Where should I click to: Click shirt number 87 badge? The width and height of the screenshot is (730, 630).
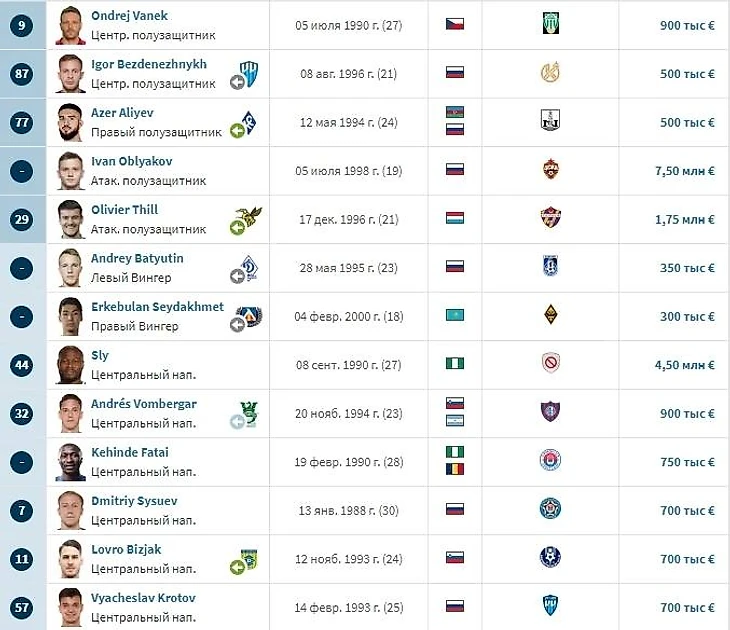[22, 74]
